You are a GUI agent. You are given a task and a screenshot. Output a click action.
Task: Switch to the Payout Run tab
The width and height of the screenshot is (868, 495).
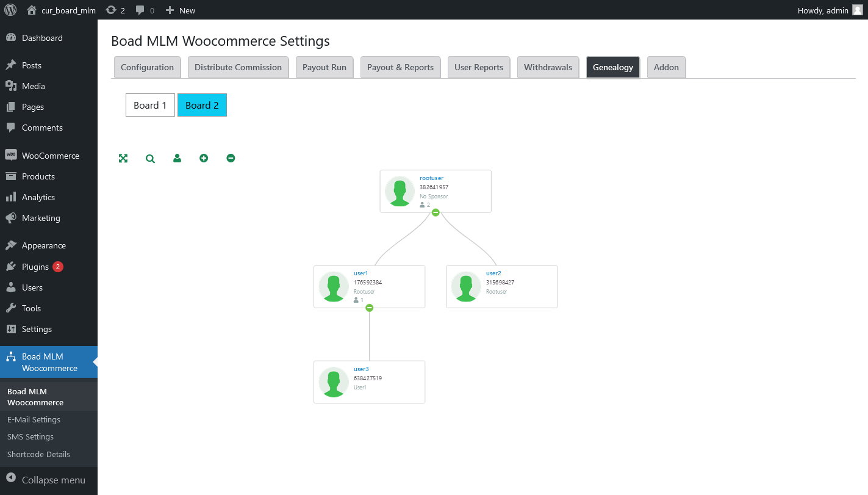[x=325, y=67]
